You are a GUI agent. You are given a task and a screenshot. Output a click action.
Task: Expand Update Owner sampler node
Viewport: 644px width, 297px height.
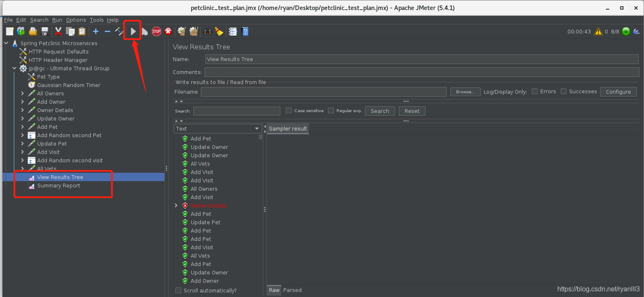23,118
